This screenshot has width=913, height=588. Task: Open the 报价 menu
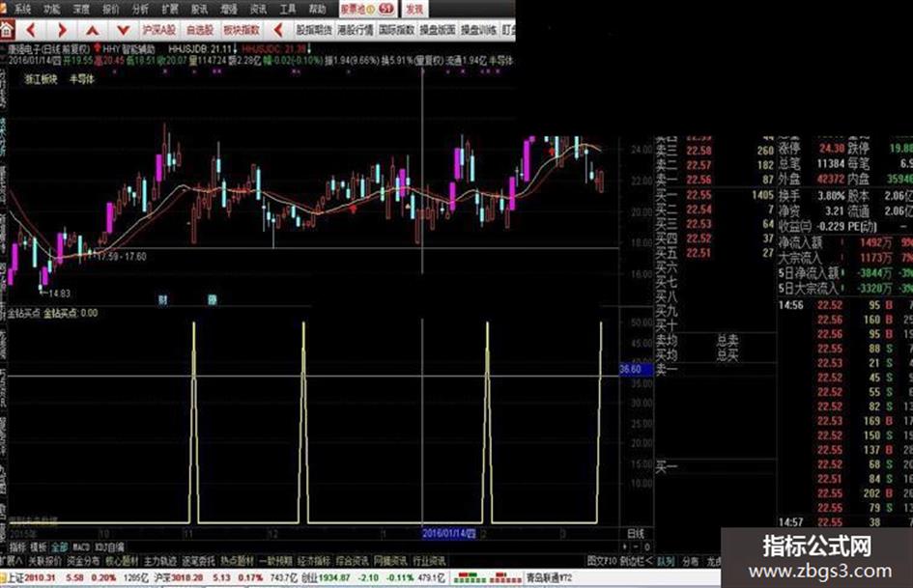(111, 9)
